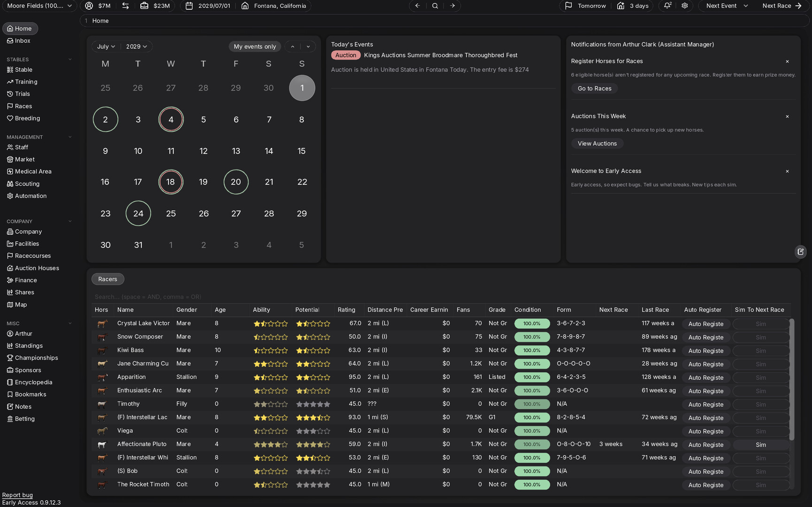Go back with the left arrow icon

[417, 6]
